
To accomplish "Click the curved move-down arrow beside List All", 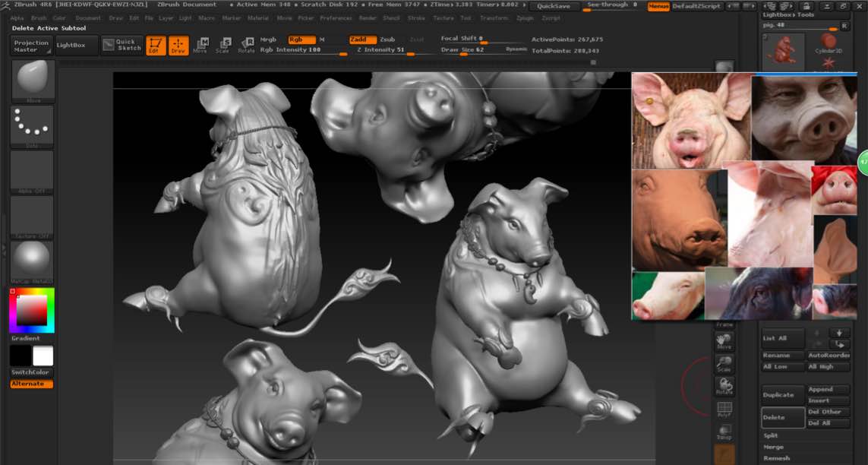I will pyautogui.click(x=838, y=343).
